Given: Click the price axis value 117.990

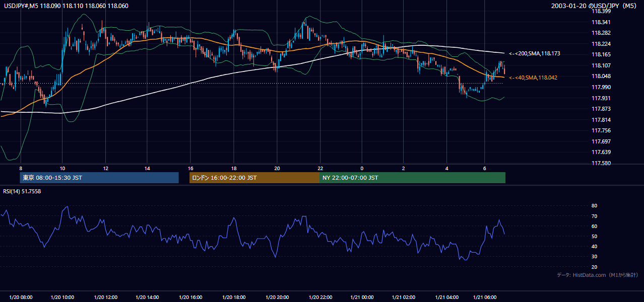Looking at the screenshot, I should (601, 87).
